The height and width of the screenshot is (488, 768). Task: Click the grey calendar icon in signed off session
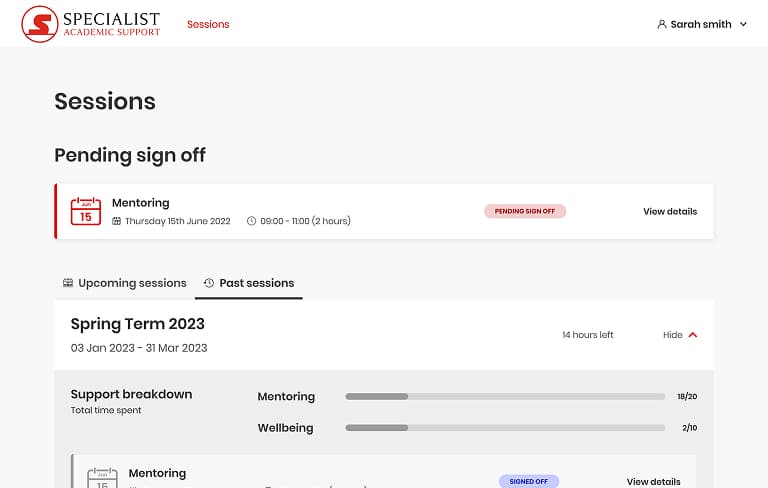tap(102, 478)
